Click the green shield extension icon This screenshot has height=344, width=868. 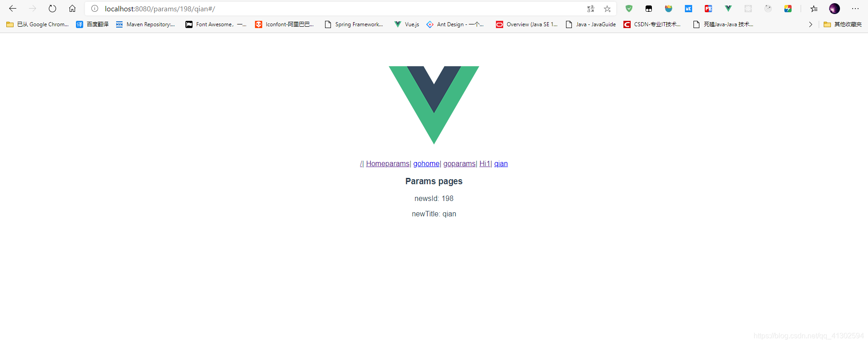629,9
